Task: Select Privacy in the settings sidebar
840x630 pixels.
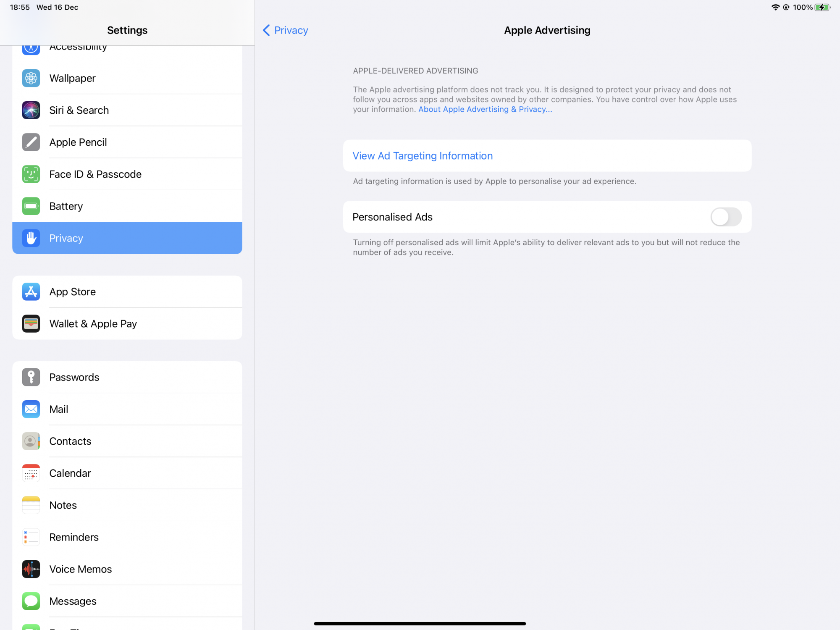Action: (x=127, y=238)
